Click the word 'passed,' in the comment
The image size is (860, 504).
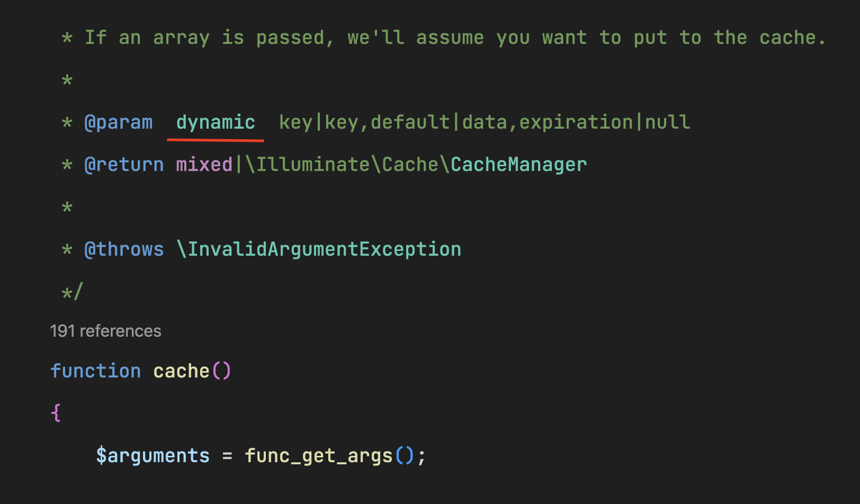(x=295, y=38)
